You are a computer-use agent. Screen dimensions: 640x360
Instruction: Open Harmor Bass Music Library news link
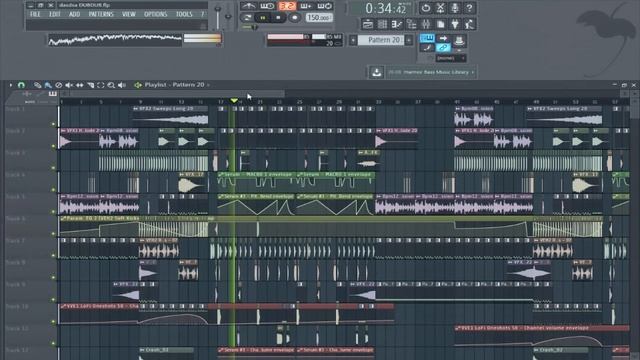(436, 72)
